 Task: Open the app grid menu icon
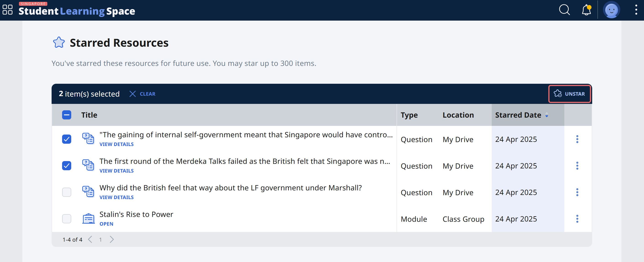point(8,10)
